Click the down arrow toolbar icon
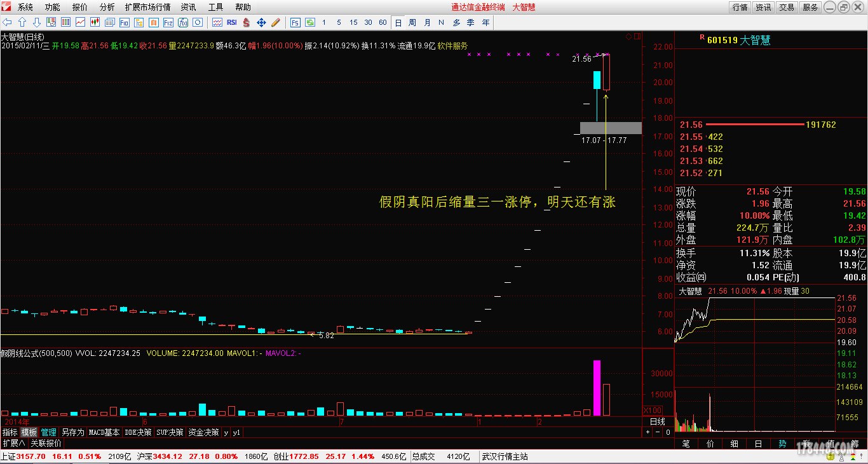This screenshot has height=464, width=868. click(x=37, y=22)
